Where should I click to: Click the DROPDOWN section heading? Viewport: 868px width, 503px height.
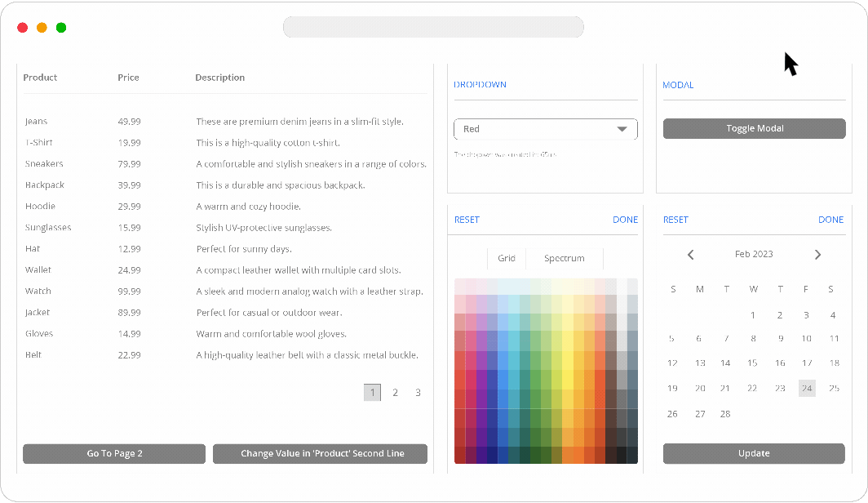click(480, 85)
